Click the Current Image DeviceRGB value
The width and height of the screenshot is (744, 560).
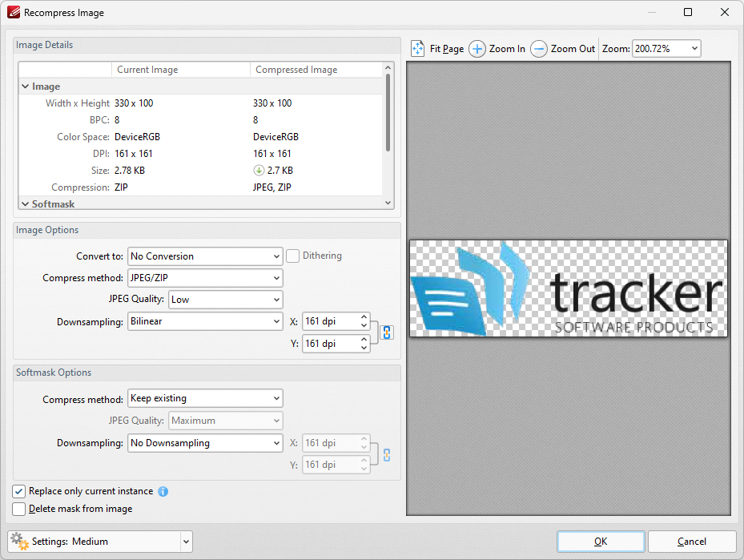coord(137,137)
